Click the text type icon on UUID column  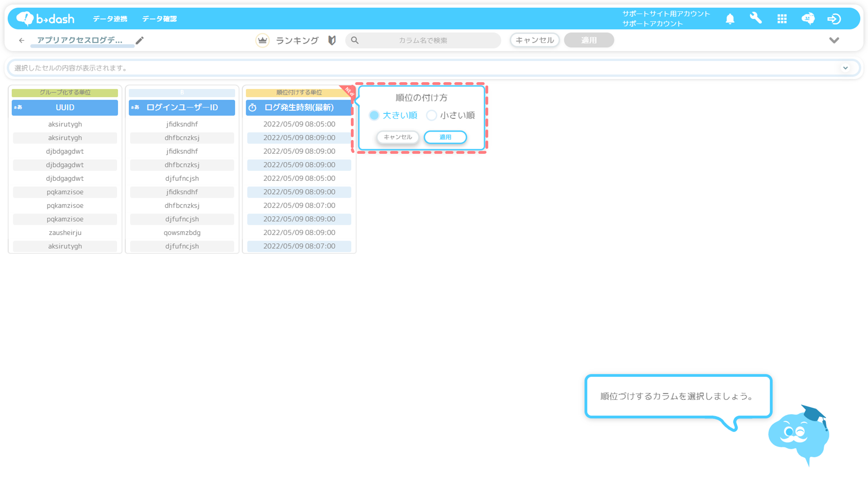pyautogui.click(x=18, y=107)
